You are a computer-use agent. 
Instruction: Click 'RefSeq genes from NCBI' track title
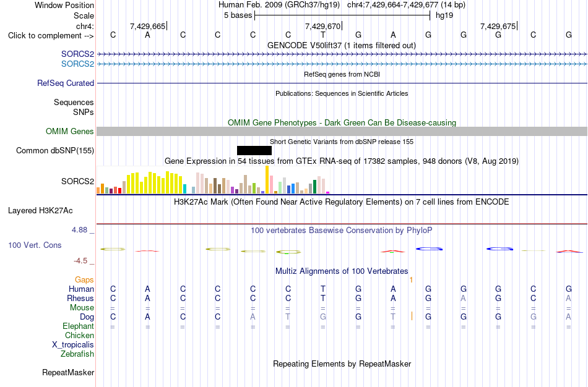[342, 74]
